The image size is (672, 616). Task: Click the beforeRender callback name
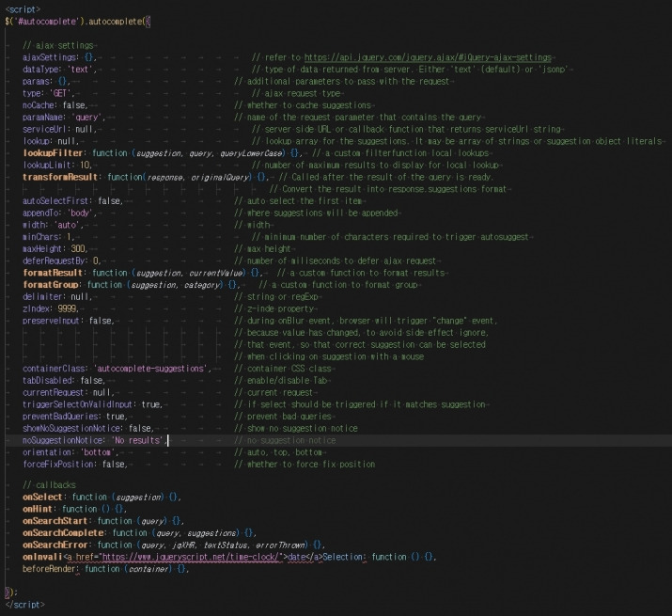pyautogui.click(x=50, y=570)
